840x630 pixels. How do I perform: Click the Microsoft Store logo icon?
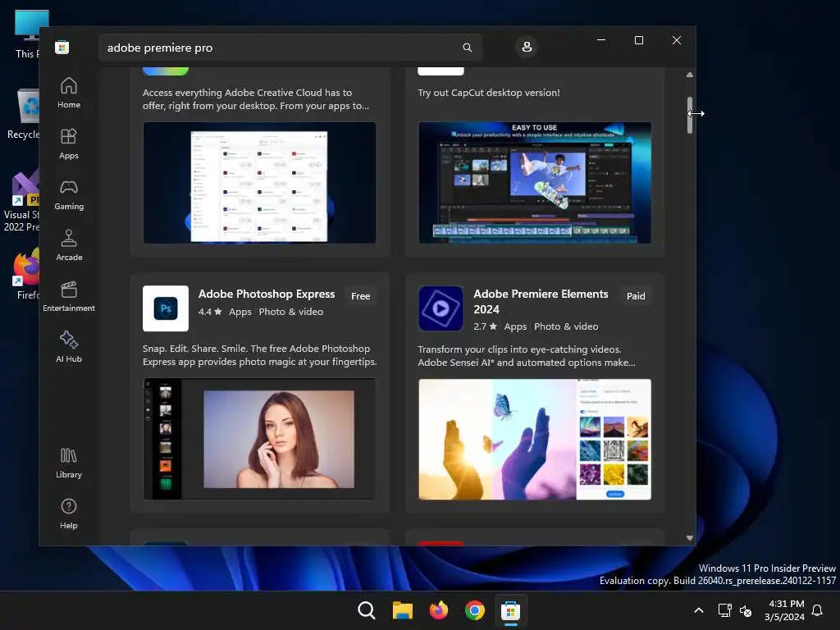coord(62,47)
